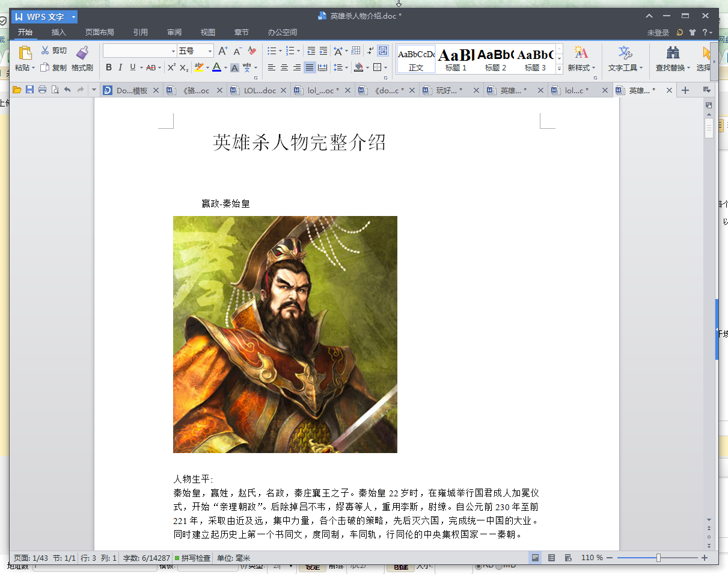Undo the last action
The image size is (728, 574).
tap(67, 90)
